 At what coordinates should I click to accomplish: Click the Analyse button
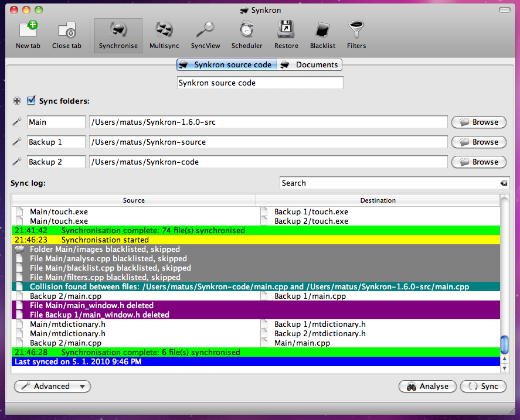click(x=427, y=387)
